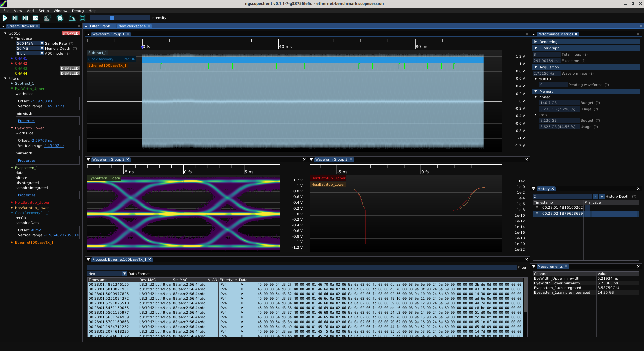
Task: Increase History Depth with plus button
Action: 602,197
